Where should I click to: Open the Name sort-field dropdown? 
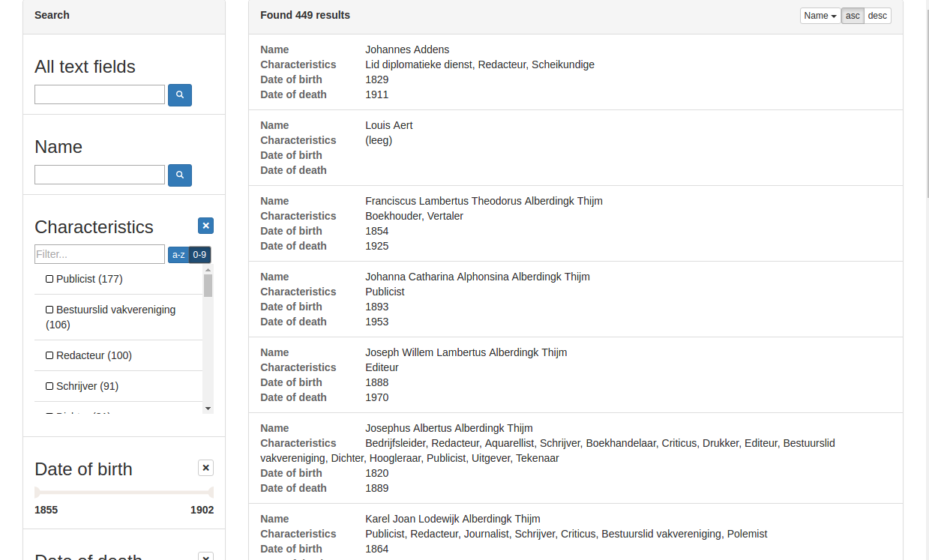(x=820, y=16)
